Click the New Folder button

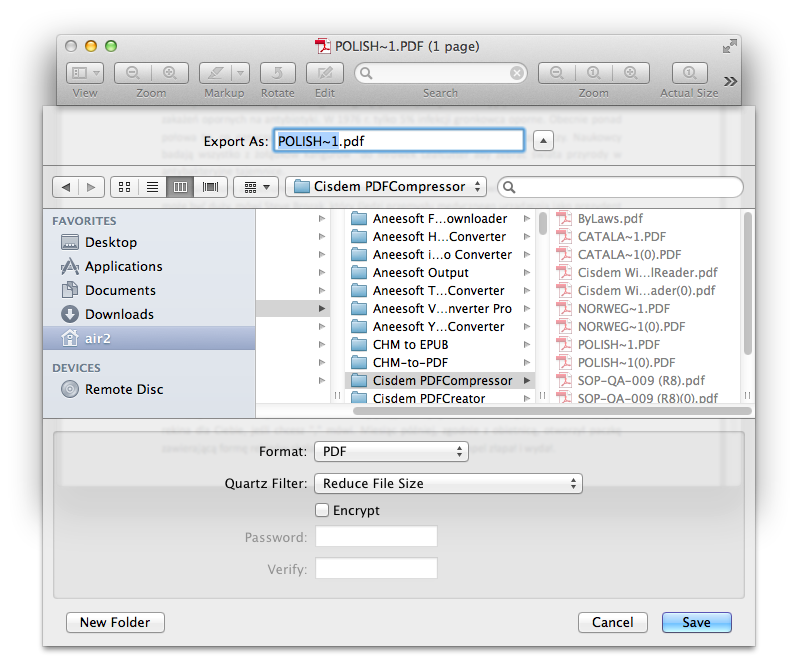point(115,622)
